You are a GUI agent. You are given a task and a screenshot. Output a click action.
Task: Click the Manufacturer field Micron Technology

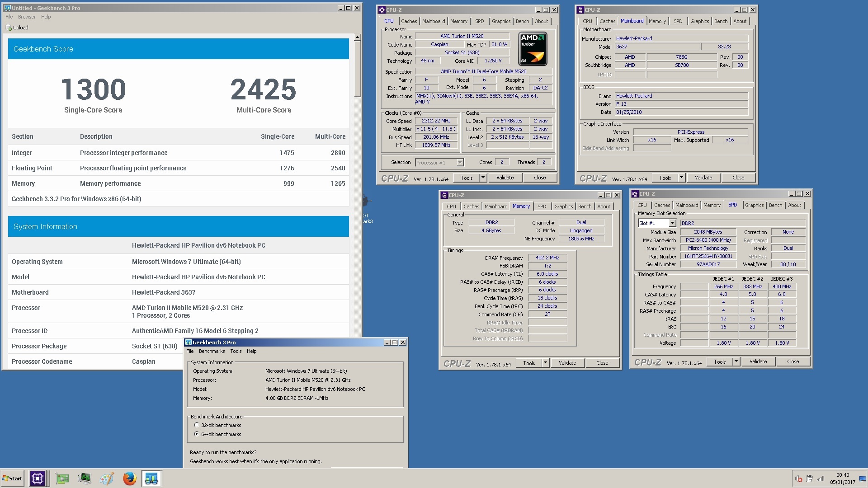708,248
